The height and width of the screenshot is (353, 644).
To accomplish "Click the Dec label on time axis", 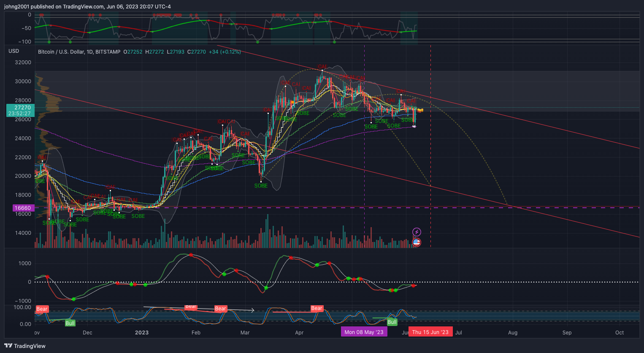I will point(87,333).
